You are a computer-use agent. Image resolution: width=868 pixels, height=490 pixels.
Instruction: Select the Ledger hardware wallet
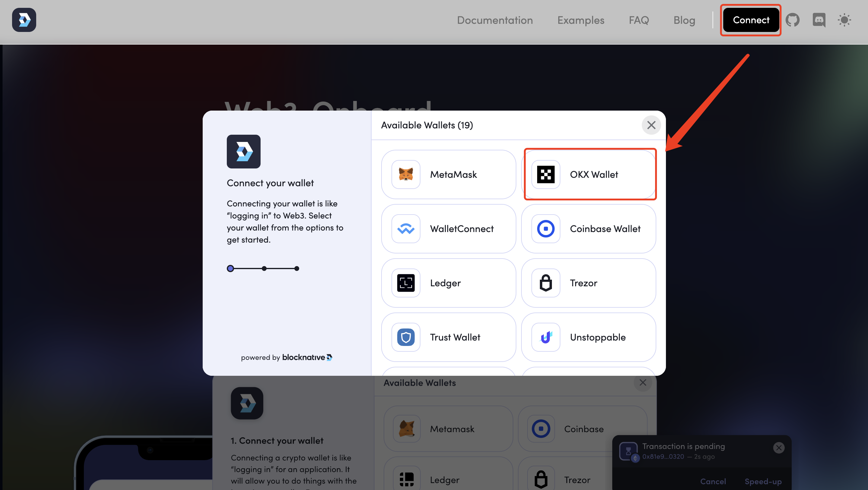[x=448, y=283]
